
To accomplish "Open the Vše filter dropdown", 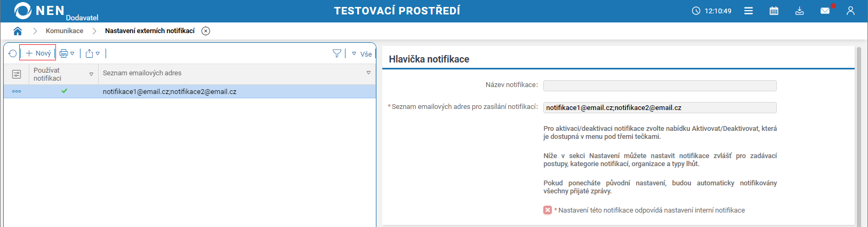I will pos(362,54).
